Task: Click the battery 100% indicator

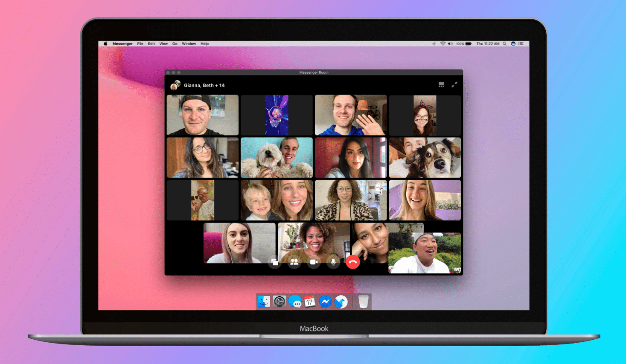Action: pyautogui.click(x=463, y=43)
